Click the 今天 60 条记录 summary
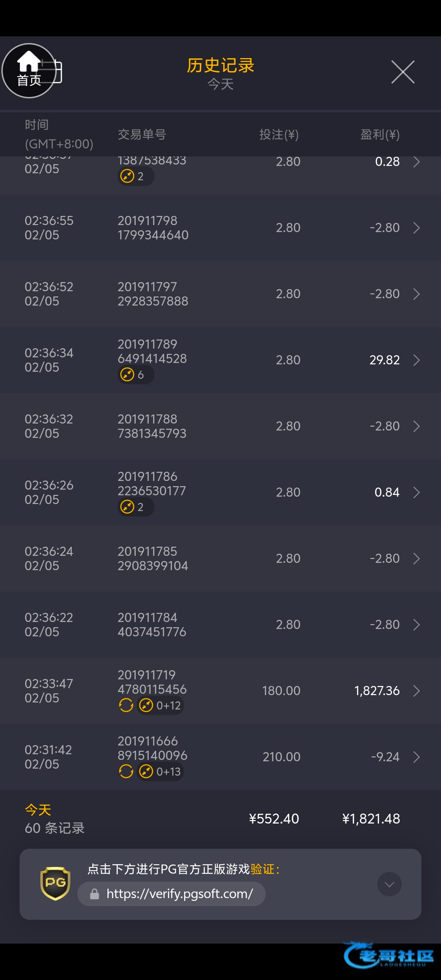Screen dimensions: 441x980 tap(54, 819)
